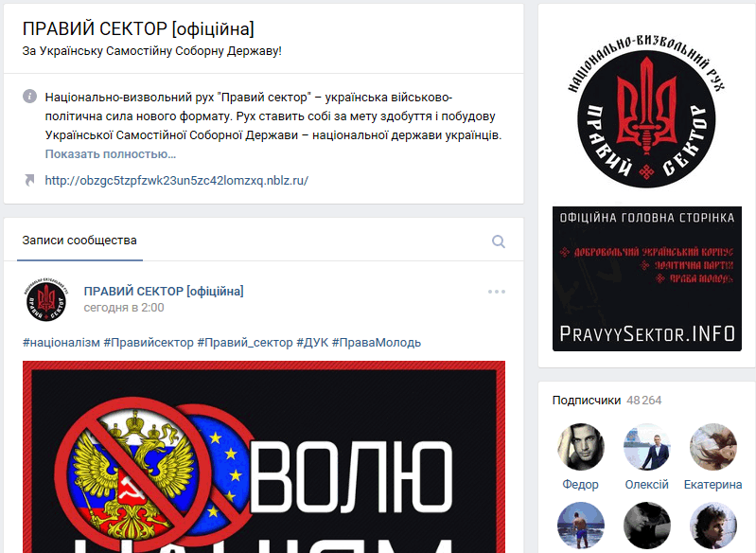The width and height of the screenshot is (756, 553).
Task: Open the post's three-dot options menu
Action: (497, 292)
